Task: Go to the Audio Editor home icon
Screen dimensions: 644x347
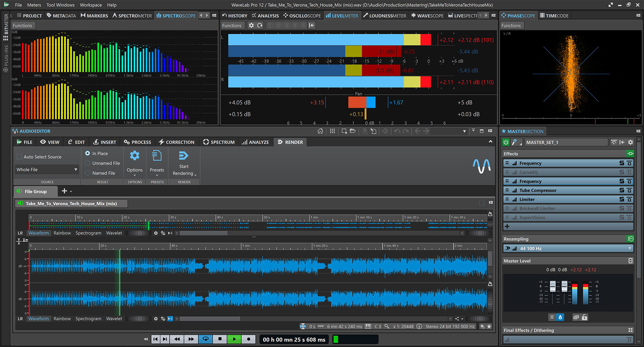Action: tap(320, 131)
